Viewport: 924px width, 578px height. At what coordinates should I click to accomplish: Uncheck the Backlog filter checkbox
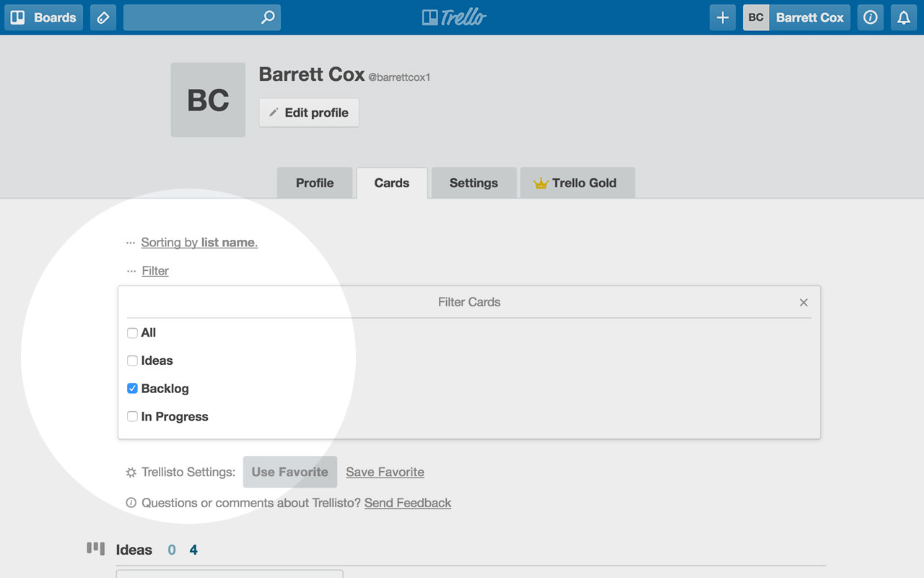[132, 389]
